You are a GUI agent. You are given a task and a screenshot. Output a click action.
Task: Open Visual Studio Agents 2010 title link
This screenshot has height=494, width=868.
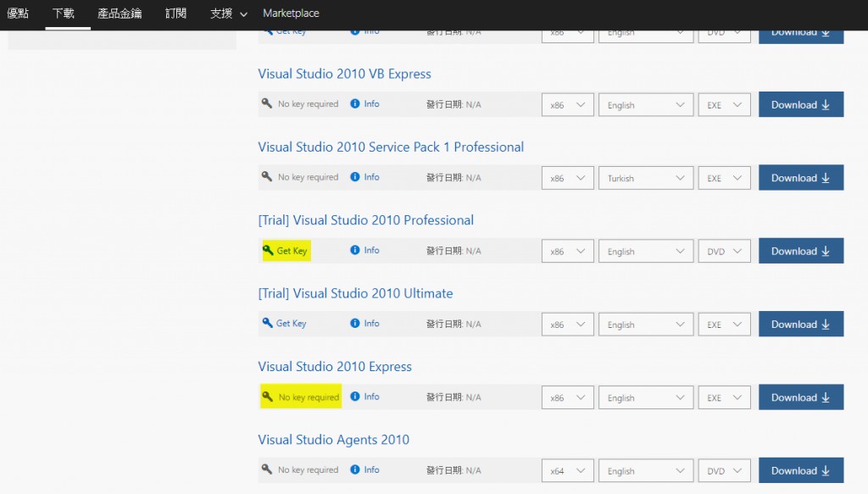(x=334, y=440)
